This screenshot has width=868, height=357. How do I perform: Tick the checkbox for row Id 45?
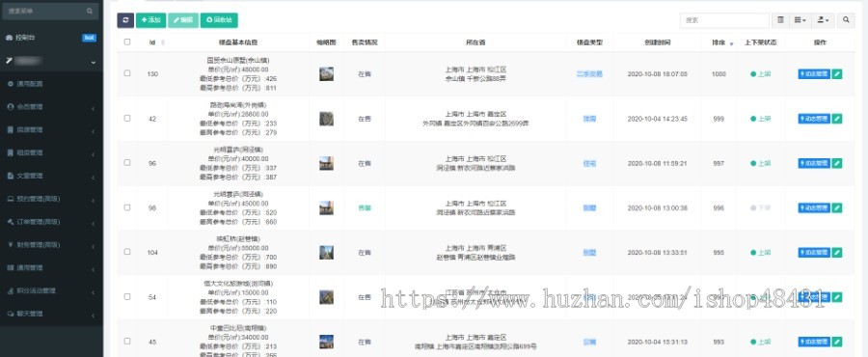127,341
